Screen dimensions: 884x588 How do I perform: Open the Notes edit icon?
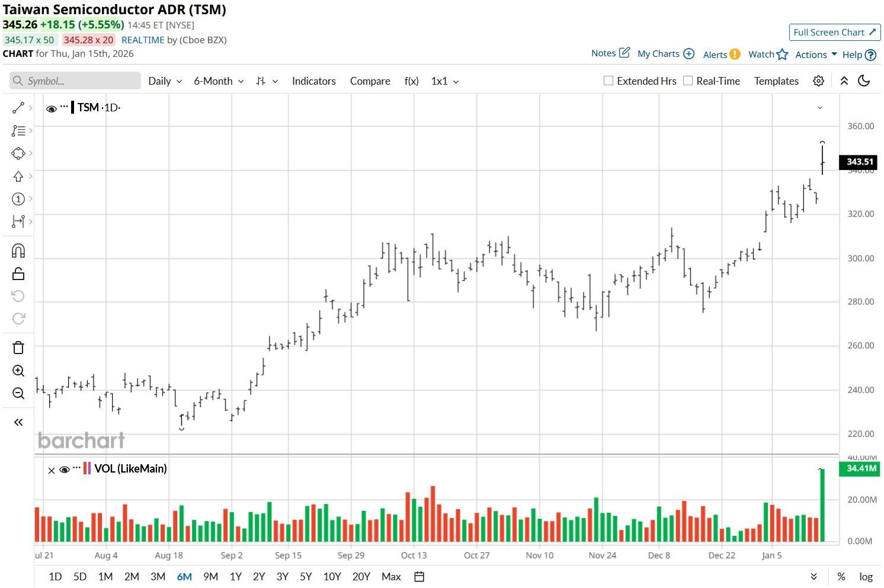point(624,53)
